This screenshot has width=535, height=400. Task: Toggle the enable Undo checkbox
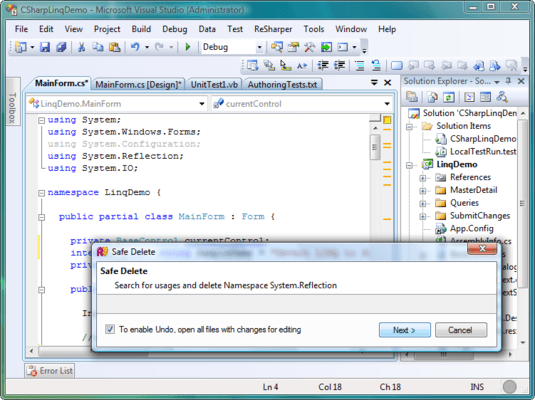click(110, 329)
